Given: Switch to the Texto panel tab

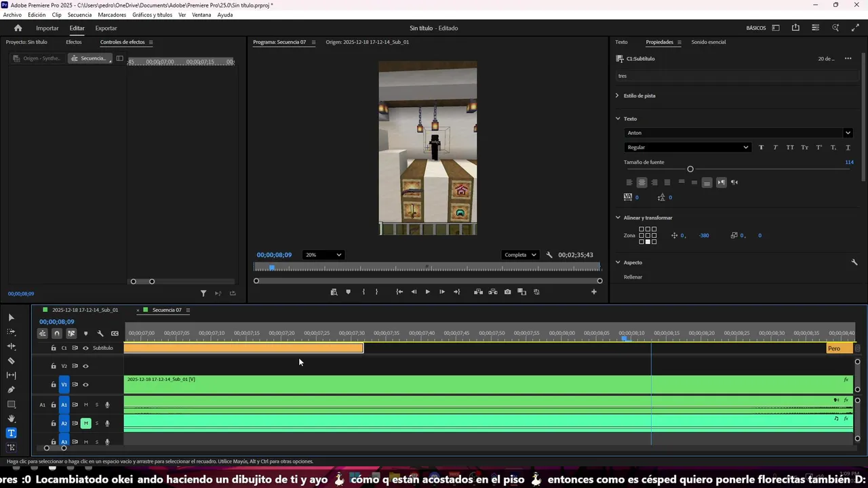Looking at the screenshot, I should pyautogui.click(x=621, y=42).
